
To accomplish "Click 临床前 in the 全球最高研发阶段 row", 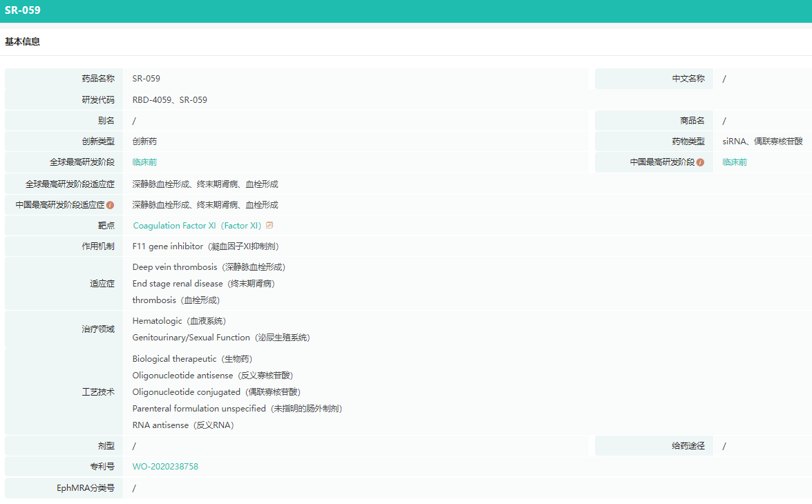I will 144,162.
